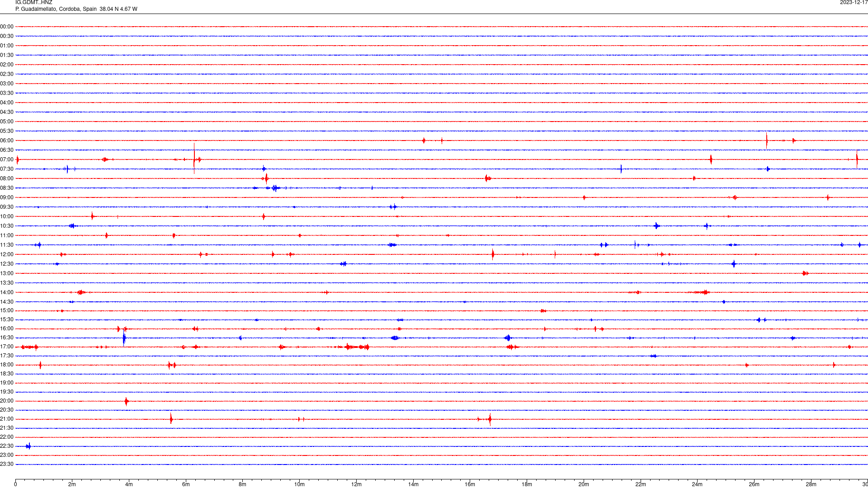
Task: Select the 07:00 trace time label
Action: pyautogui.click(x=7, y=160)
